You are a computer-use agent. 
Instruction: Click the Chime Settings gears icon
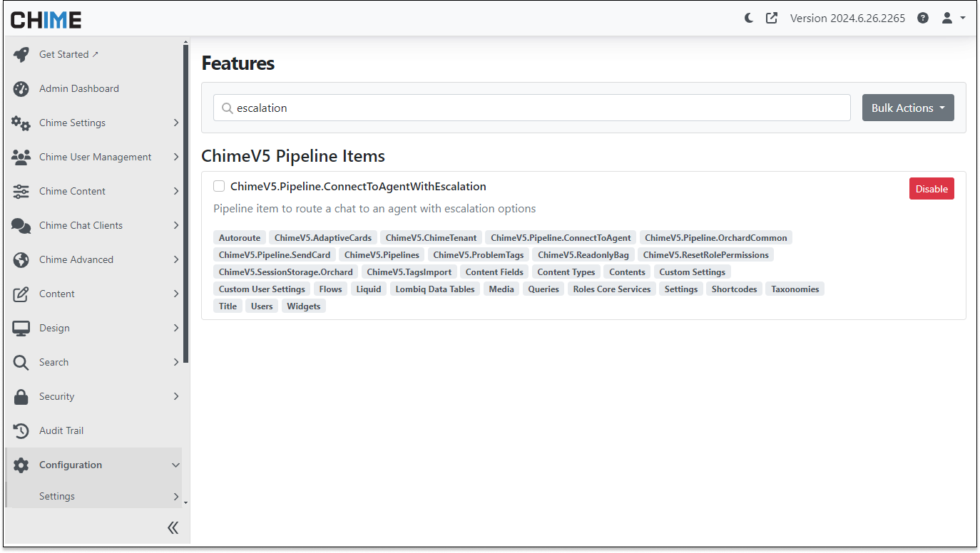pos(21,123)
